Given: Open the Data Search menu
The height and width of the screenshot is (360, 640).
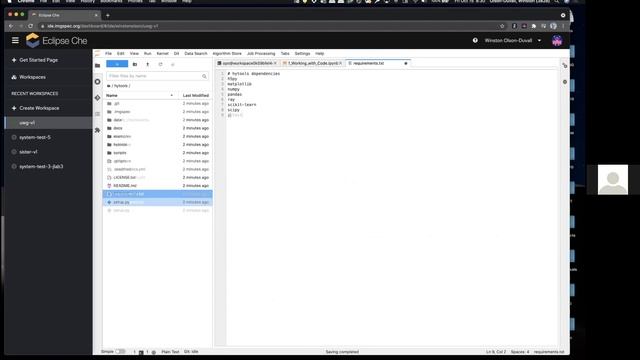Looking at the screenshot, I should click(196, 53).
